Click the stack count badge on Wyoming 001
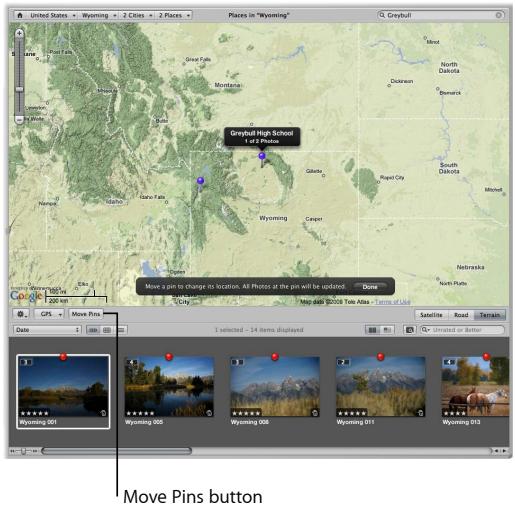Image resolution: width=515 pixels, height=507 pixels. (x=26, y=362)
